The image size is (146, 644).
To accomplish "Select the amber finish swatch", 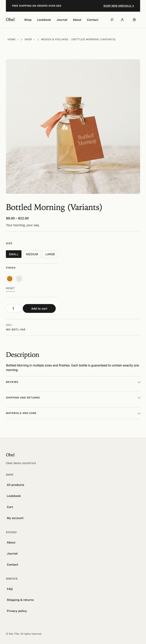I will [x=10, y=279].
